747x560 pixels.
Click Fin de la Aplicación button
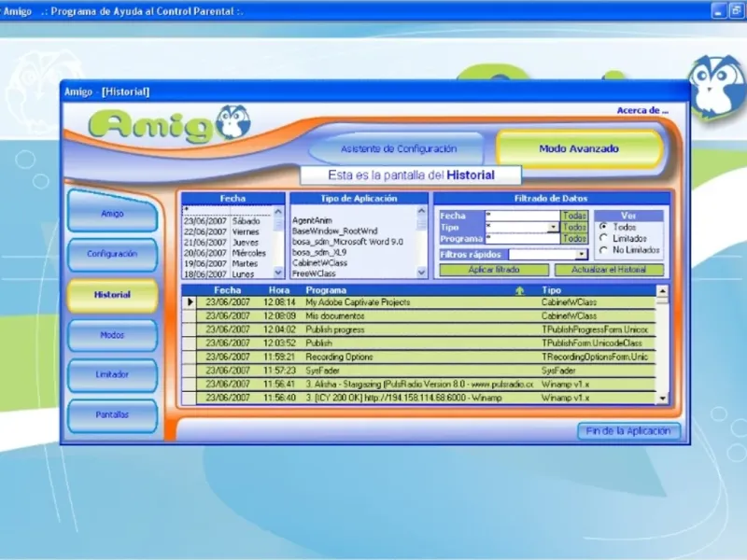pos(628,431)
